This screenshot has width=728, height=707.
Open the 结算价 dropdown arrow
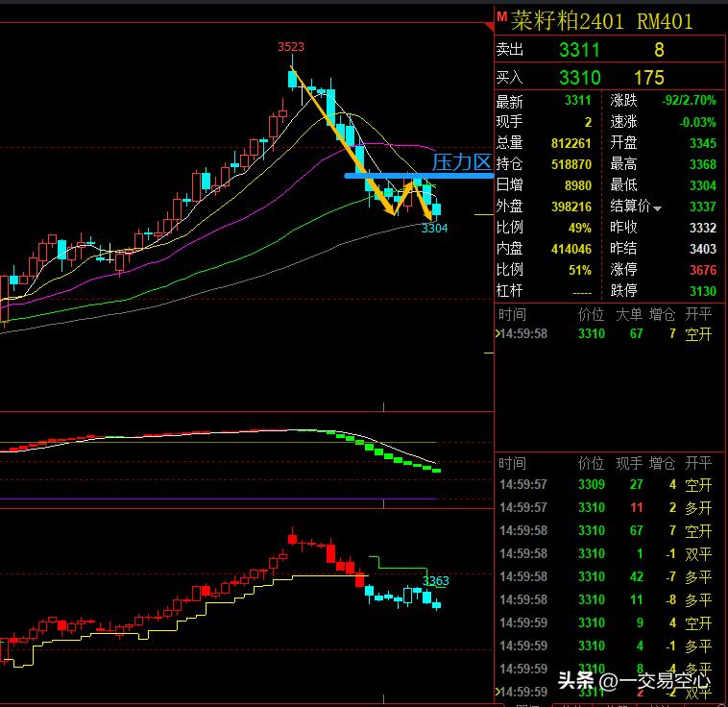658,207
